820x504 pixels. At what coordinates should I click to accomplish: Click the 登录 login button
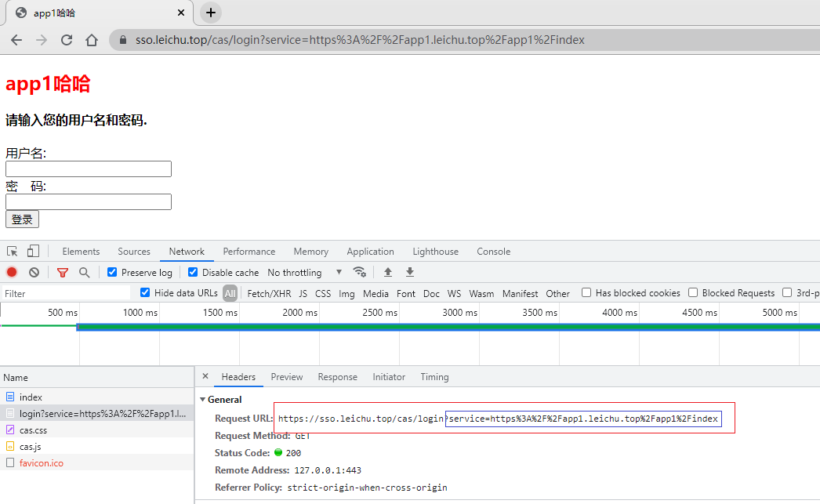(x=22, y=219)
